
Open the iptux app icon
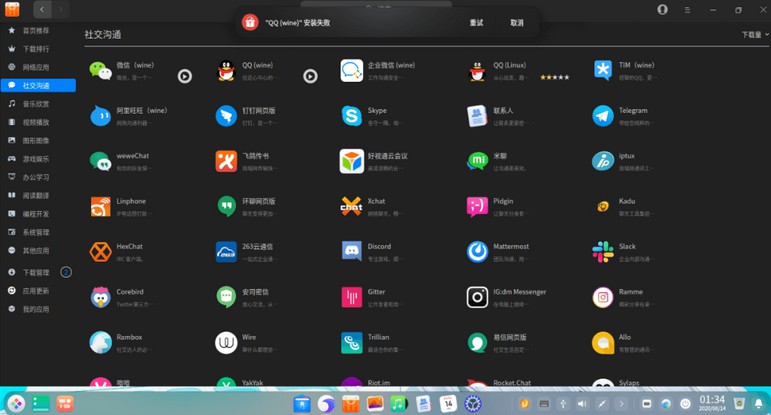(603, 161)
